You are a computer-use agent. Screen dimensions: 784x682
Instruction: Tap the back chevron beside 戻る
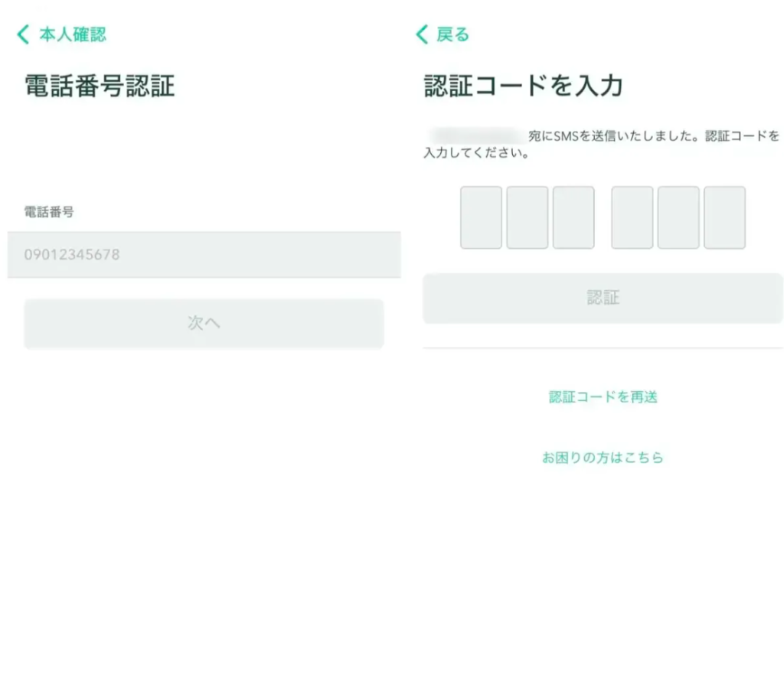pos(422,34)
